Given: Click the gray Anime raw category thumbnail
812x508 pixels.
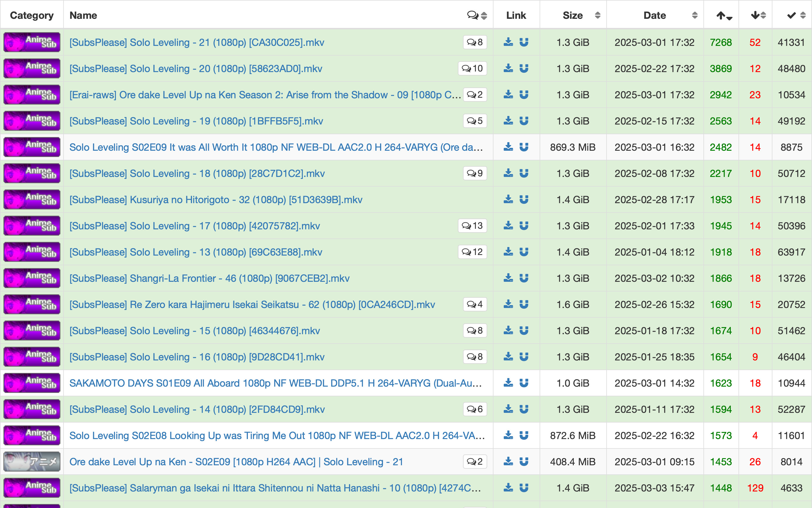Looking at the screenshot, I should point(32,461).
